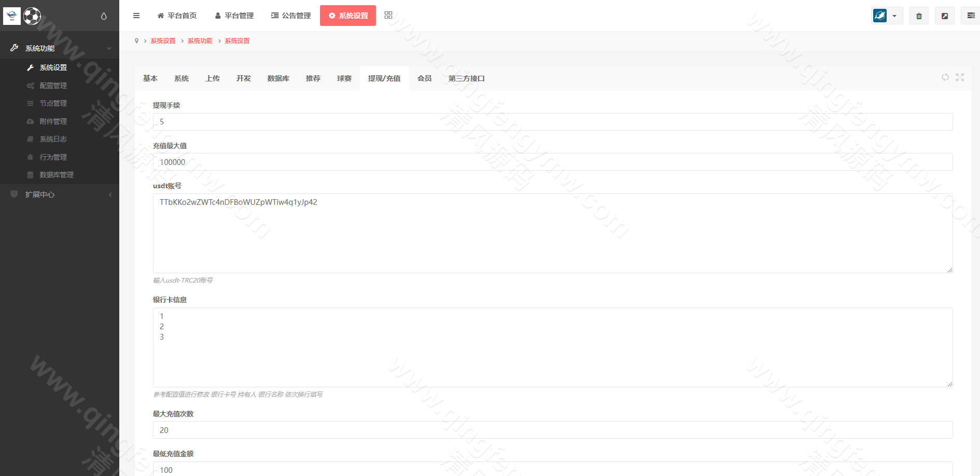
Task: Switch to the 第三方接口 tab
Action: pyautogui.click(x=465, y=78)
